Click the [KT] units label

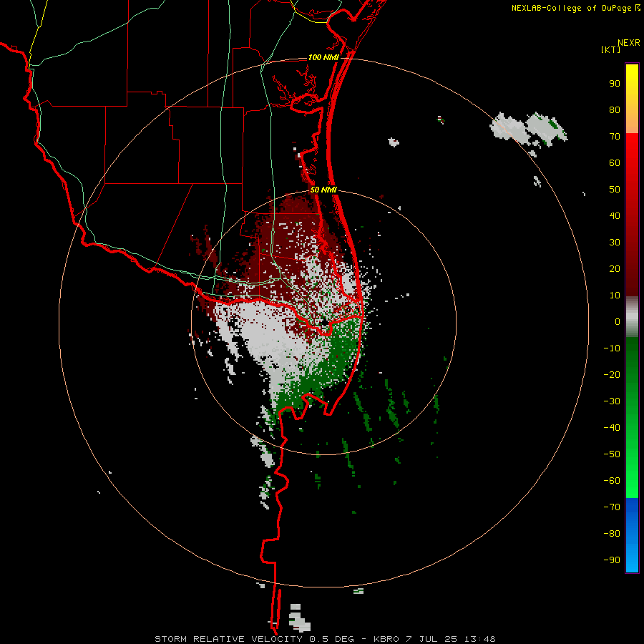coord(610,49)
